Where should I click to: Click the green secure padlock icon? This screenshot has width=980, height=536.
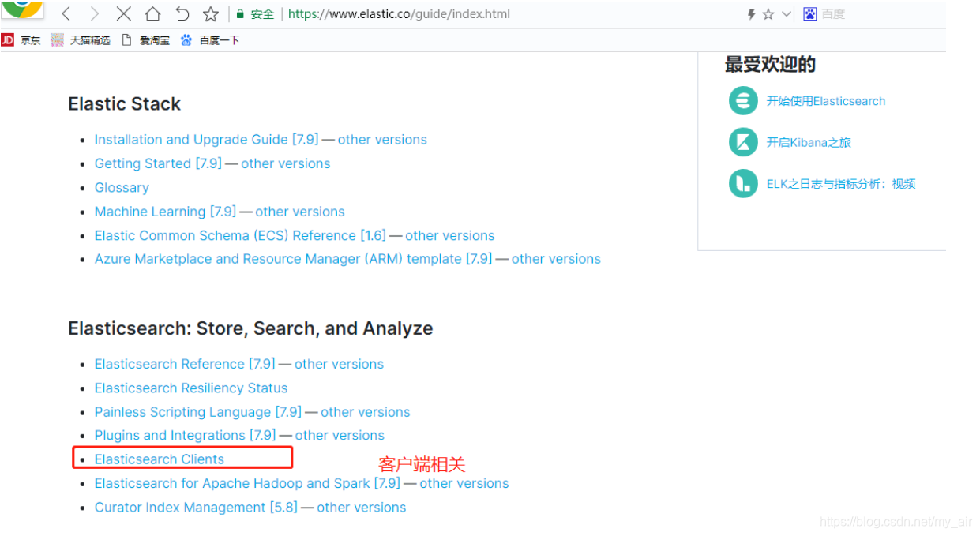point(241,13)
